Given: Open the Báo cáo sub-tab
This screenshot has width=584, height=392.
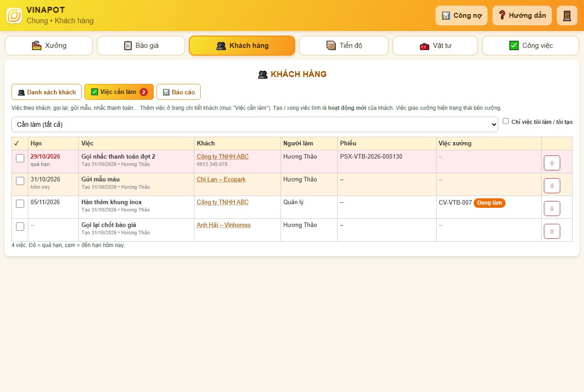Looking at the screenshot, I should point(178,92).
